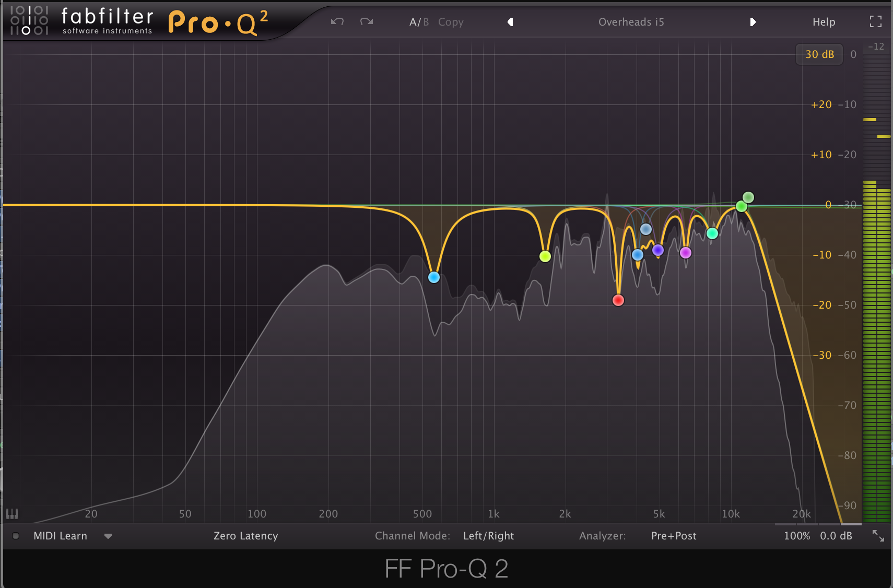This screenshot has width=893, height=588.
Task: Click the 500 Hz frequency axis label
Action: pyautogui.click(x=422, y=514)
